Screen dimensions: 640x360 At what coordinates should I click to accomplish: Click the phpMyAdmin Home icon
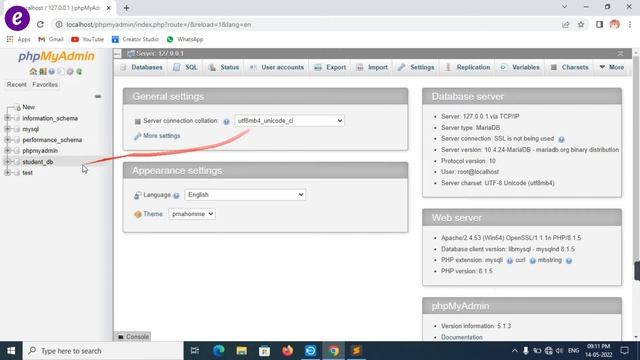click(x=33, y=71)
